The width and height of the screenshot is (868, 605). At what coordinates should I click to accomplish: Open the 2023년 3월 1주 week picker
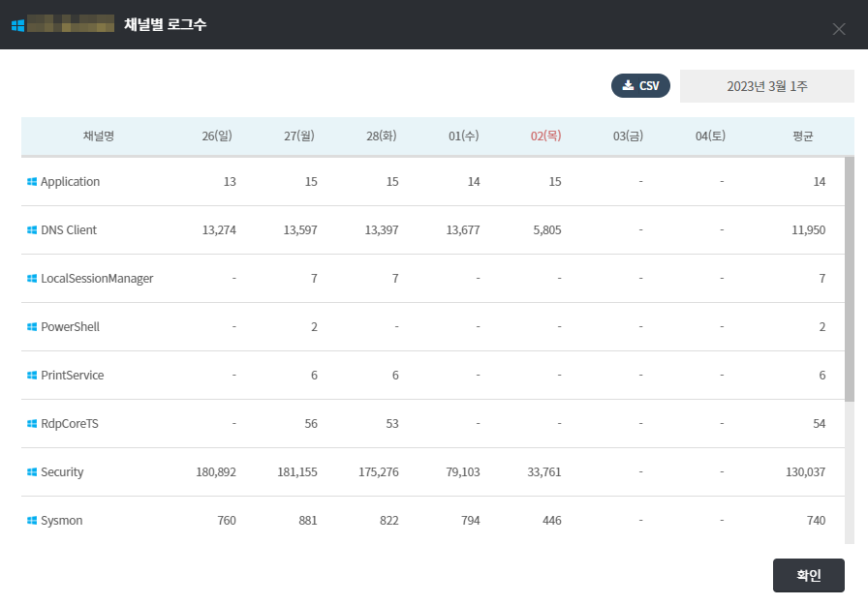766,86
